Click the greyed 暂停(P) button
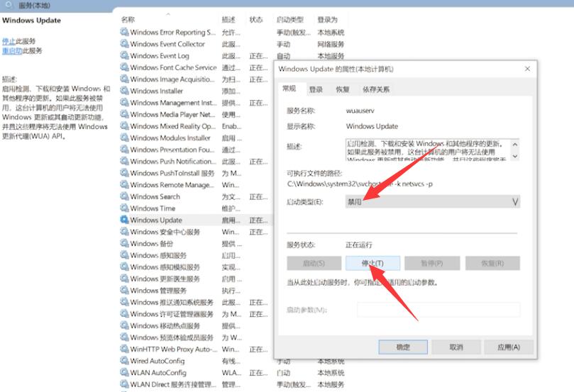574x392 pixels. point(432,263)
